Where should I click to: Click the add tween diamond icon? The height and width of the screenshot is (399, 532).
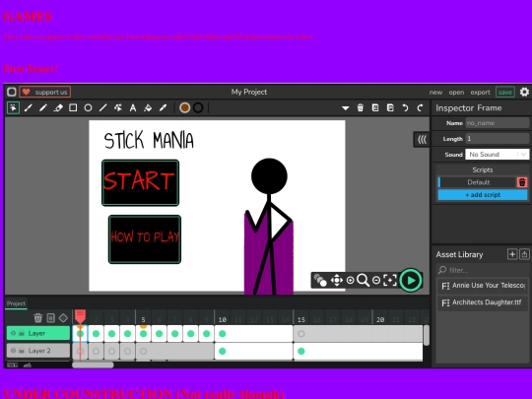coord(63,318)
